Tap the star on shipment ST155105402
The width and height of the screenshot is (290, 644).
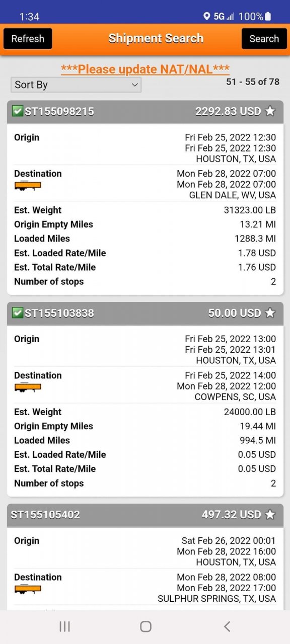[270, 514]
